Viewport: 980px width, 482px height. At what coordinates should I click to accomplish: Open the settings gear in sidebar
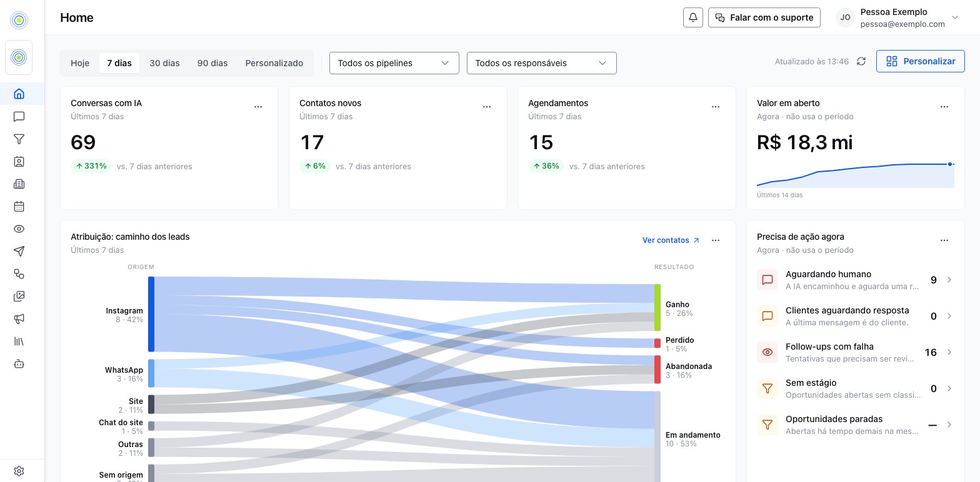pos(19,471)
